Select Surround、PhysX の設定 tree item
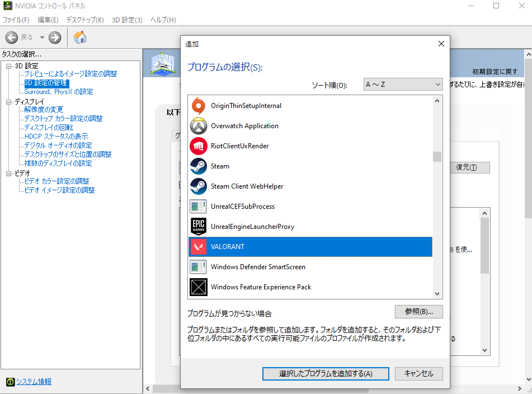The width and height of the screenshot is (532, 394). coord(59,92)
